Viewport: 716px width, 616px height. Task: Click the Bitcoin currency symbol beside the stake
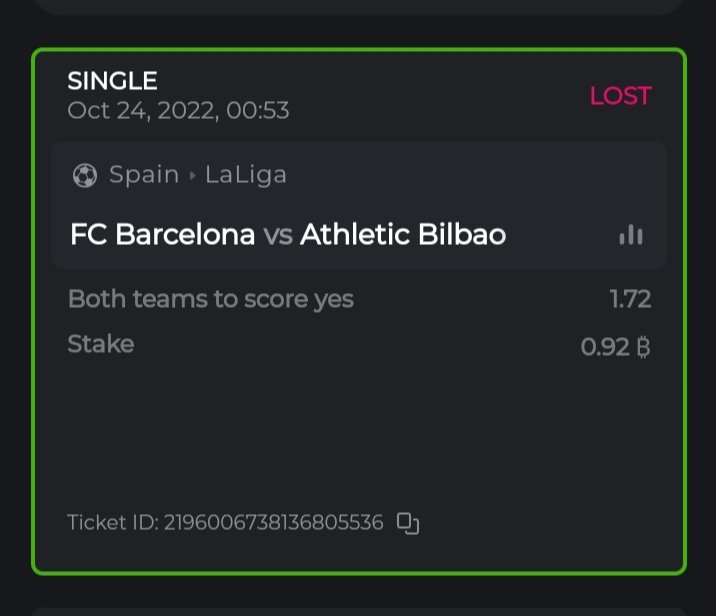point(644,347)
